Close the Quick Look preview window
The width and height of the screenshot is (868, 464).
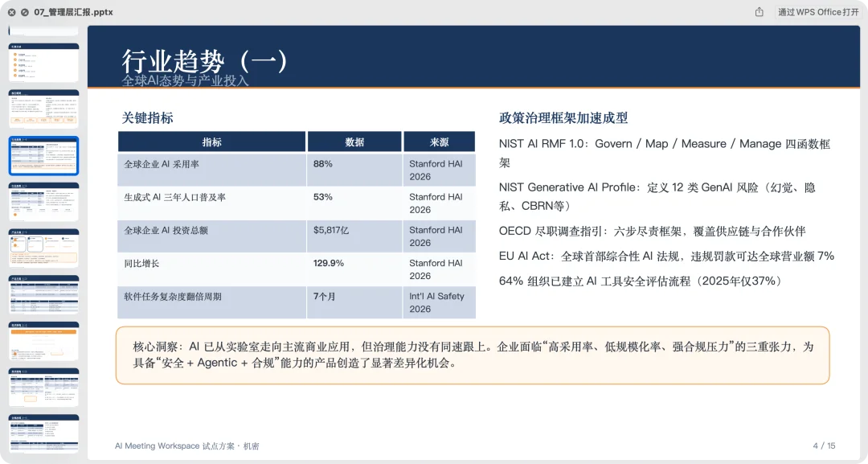(x=11, y=12)
